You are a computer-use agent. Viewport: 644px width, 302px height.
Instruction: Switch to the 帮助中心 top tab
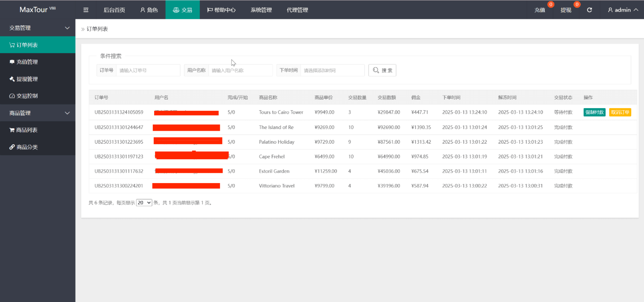pos(221,10)
